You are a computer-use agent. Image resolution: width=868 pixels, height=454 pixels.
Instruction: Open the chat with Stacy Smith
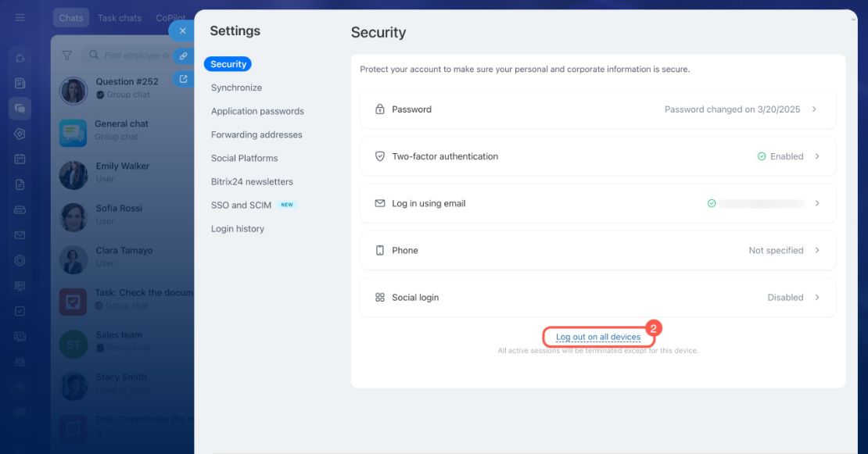123,386
